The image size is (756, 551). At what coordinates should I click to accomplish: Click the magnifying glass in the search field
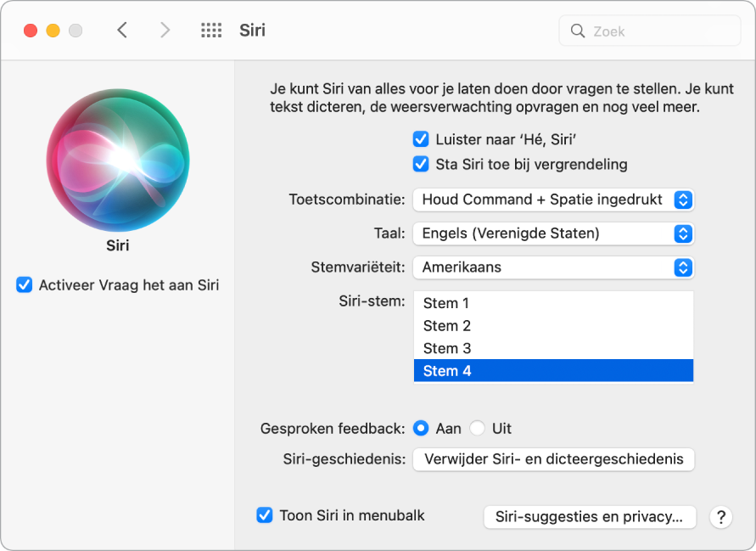point(578,31)
